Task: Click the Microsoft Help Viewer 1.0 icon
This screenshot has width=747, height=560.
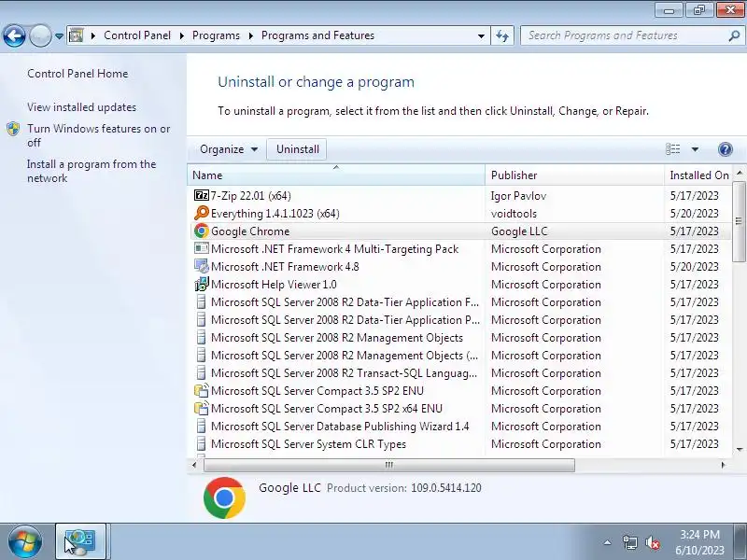Action: [x=202, y=285]
